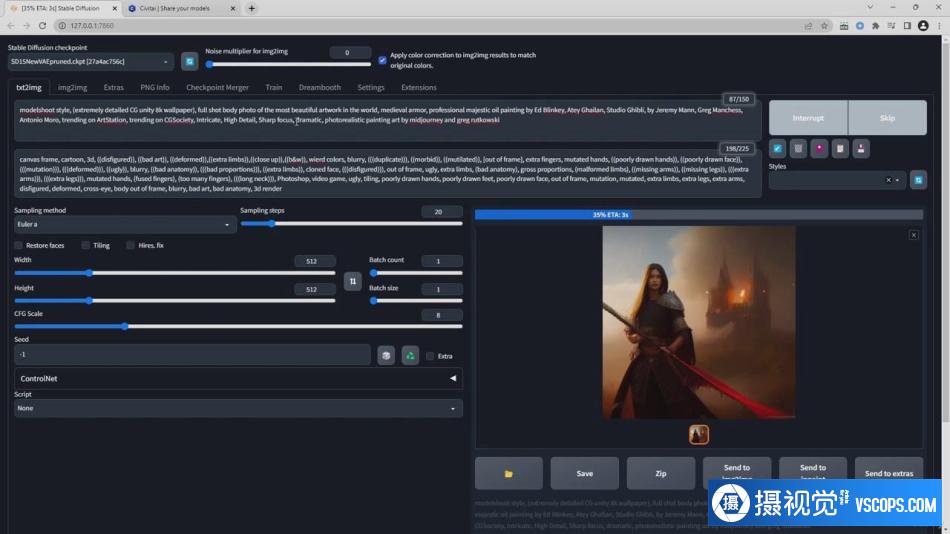Adjust the Sampling steps slider
The width and height of the screenshot is (950, 534).
pos(351,224)
